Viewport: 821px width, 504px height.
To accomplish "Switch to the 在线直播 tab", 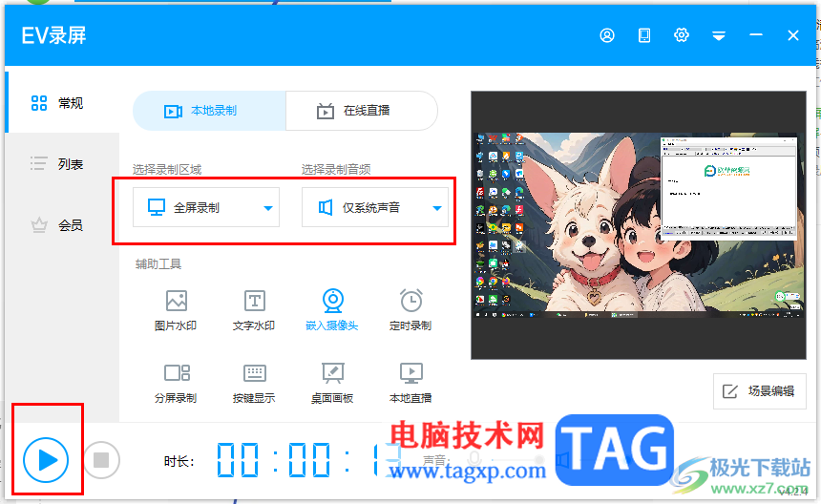I will click(361, 111).
